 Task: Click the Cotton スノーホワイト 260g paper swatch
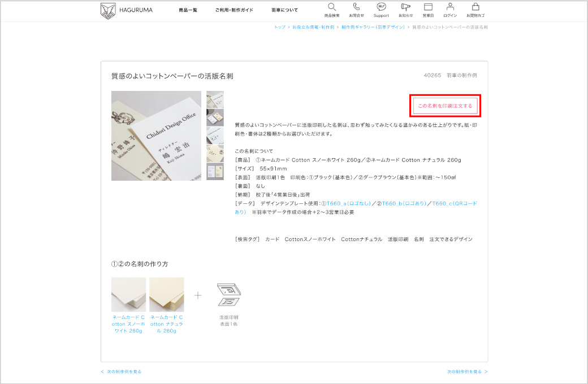pos(128,294)
